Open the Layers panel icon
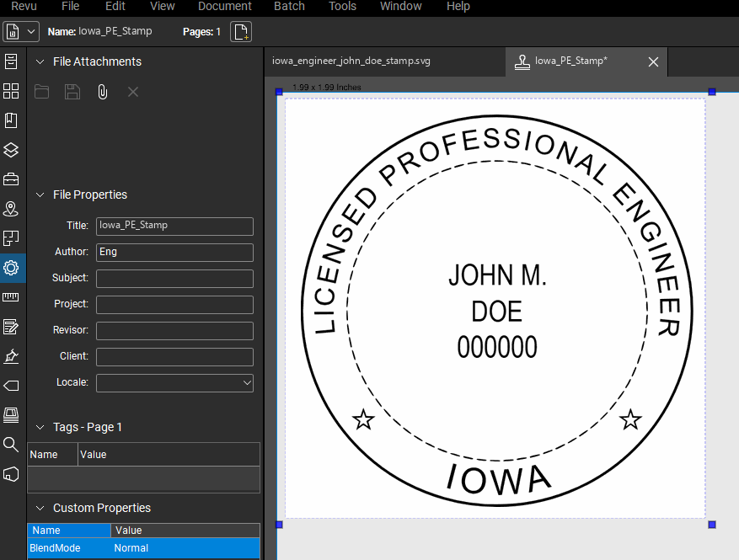739x560 pixels. pyautogui.click(x=11, y=150)
